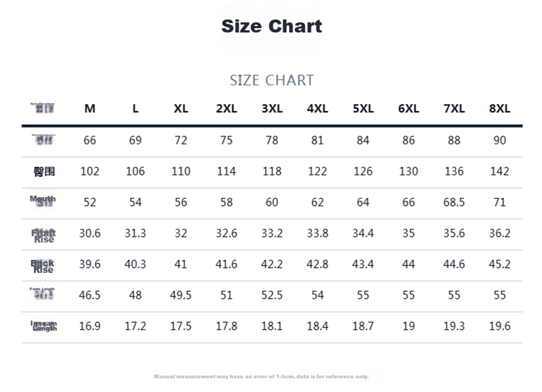This screenshot has width=542, height=392.
Task: Select the Back Rise row label
Action: point(43,266)
